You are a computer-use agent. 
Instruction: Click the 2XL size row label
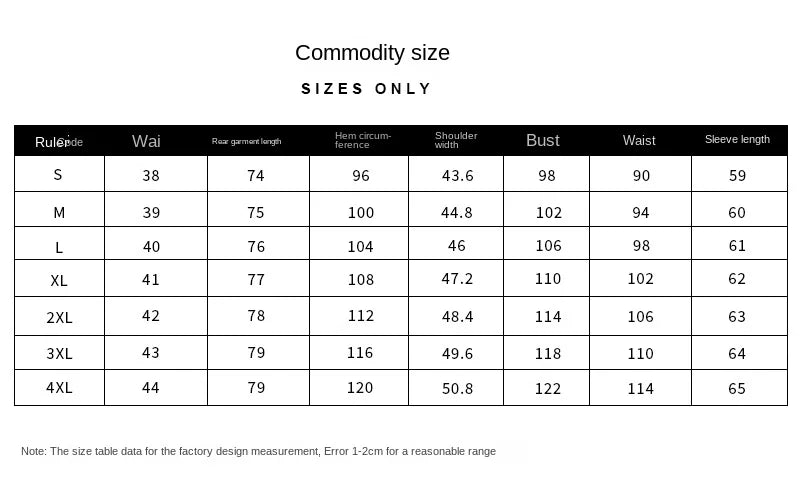(x=59, y=317)
